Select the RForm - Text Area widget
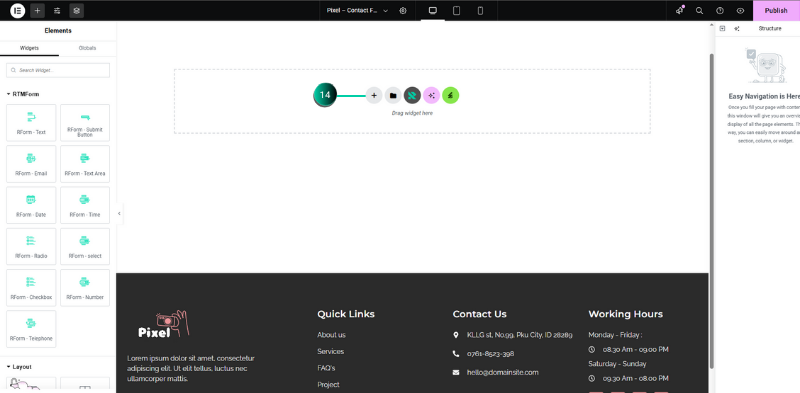The width and height of the screenshot is (800, 393). 85,164
